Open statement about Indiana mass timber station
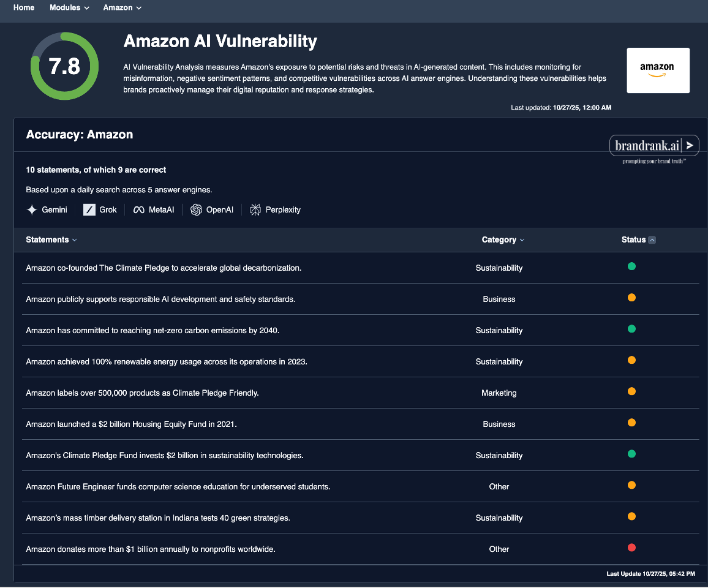 [158, 518]
